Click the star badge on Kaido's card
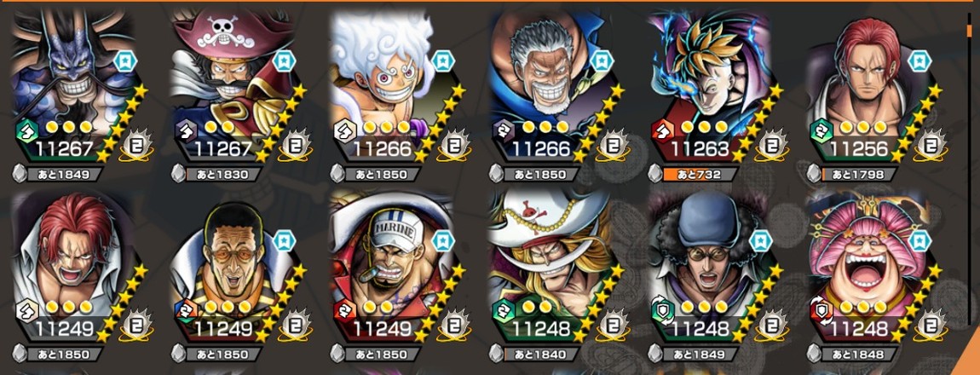This screenshot has width=980, height=375. coord(125,61)
